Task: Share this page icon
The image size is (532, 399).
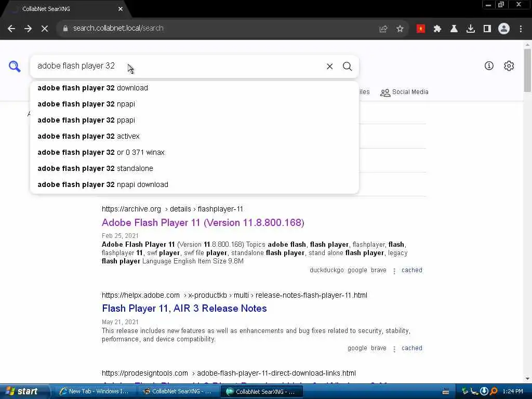Action: click(x=383, y=29)
